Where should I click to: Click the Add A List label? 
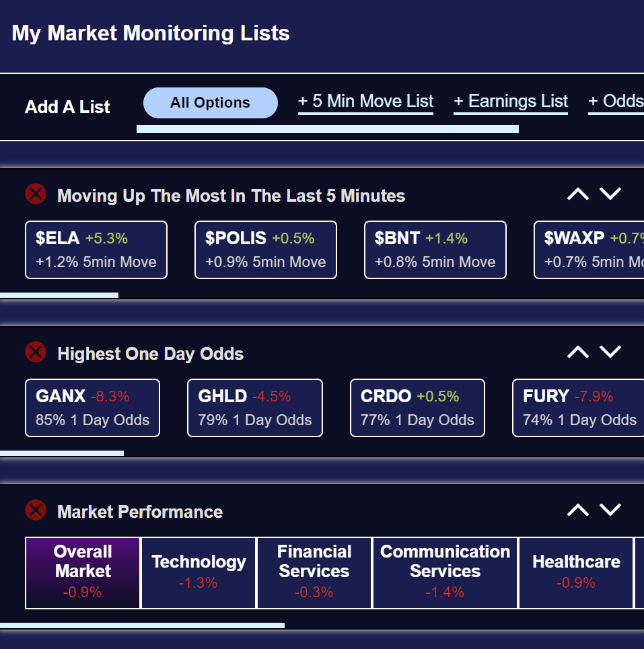pyautogui.click(x=67, y=107)
